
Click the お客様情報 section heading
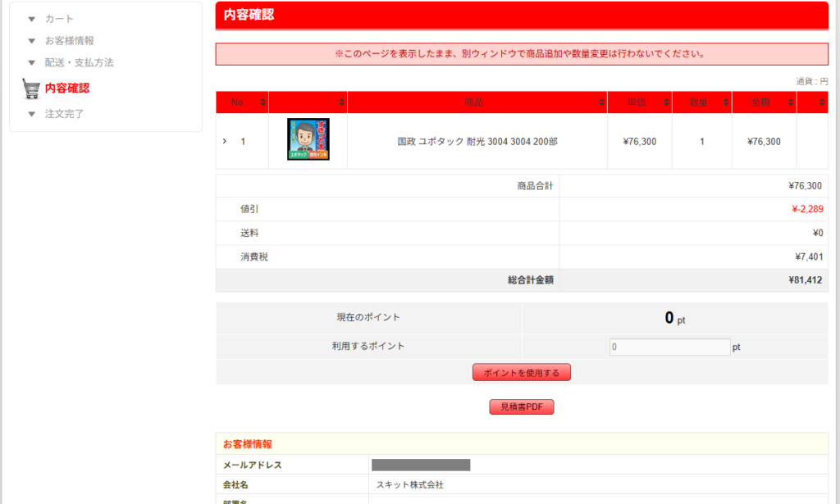click(248, 444)
